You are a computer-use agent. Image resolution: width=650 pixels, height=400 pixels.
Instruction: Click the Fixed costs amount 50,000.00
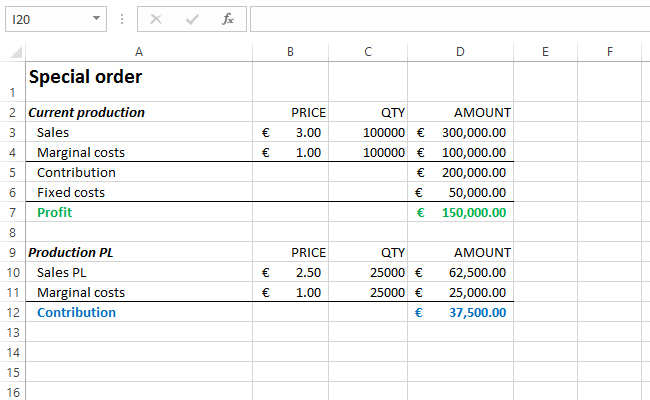click(460, 192)
